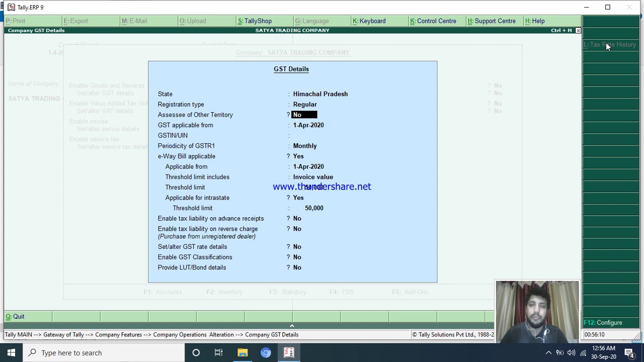
Task: Open the Language option
Action: (312, 21)
